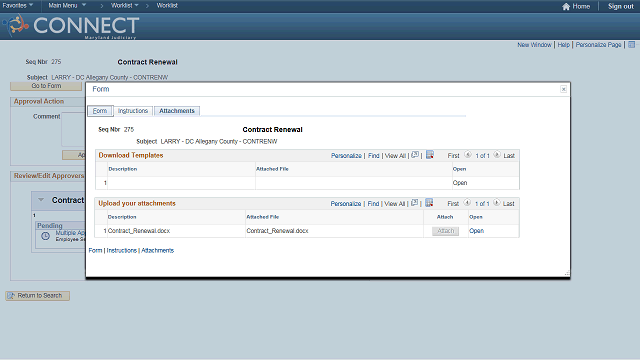The width and height of the screenshot is (640, 360).
Task: Click the CONNECT Maryland Judiciary logo
Action: [x=72, y=26]
